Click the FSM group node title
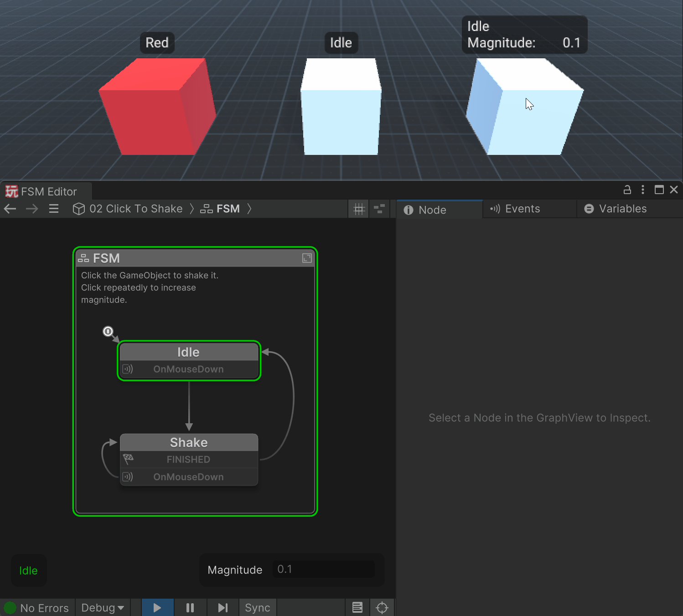This screenshot has height=616, width=683. pyautogui.click(x=106, y=258)
